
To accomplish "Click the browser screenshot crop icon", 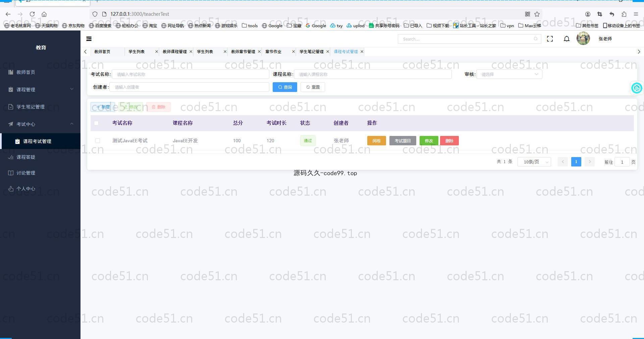I will click(x=600, y=14).
